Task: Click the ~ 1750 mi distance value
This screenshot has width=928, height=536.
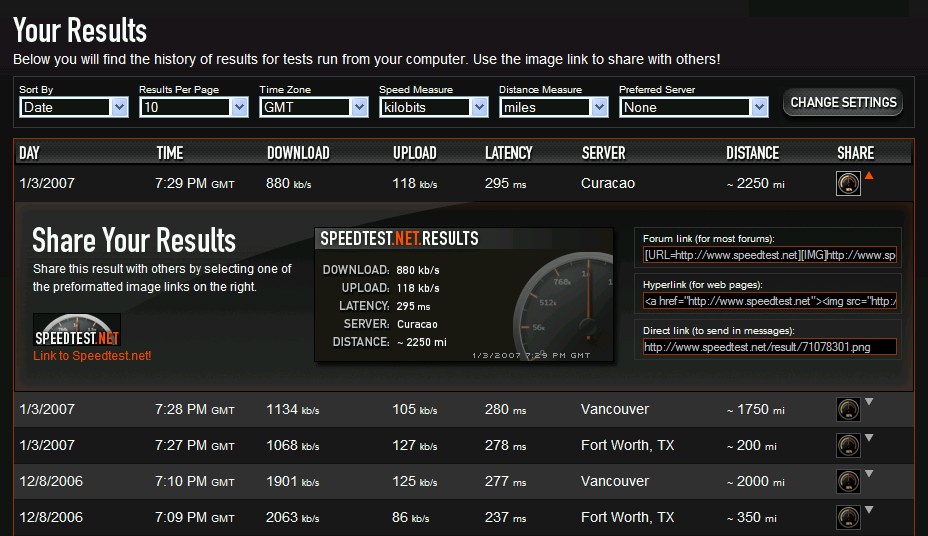Action: (x=756, y=409)
